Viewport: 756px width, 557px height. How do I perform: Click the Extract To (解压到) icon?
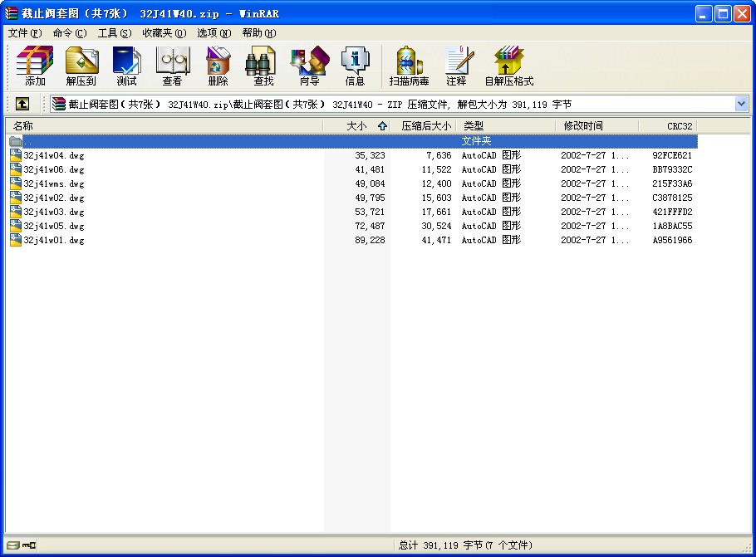81,66
